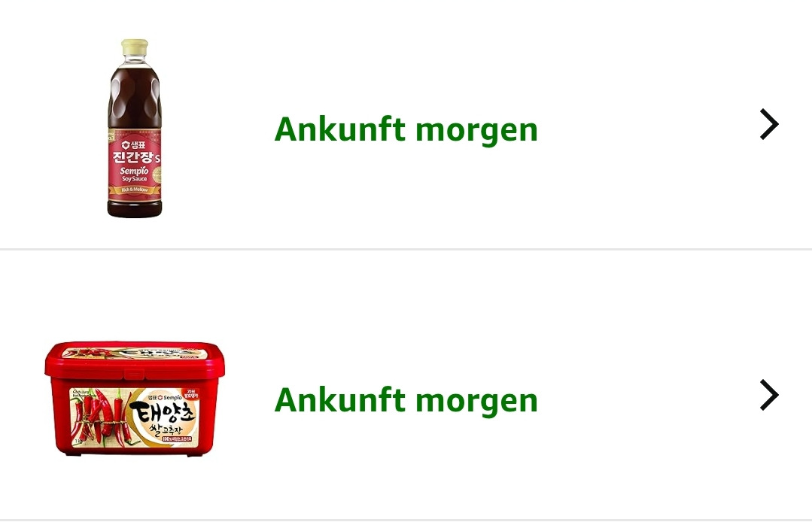
Task: Click the word "morgen" in the second row
Action: (476, 402)
